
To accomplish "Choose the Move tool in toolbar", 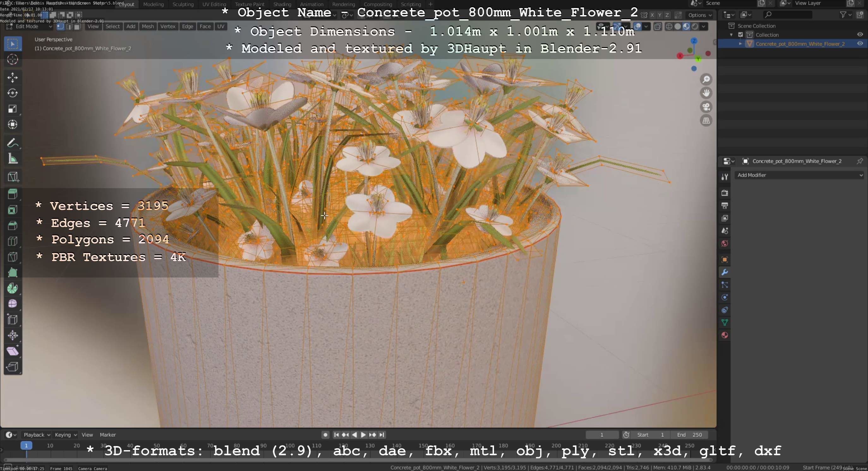I will 13,77.
